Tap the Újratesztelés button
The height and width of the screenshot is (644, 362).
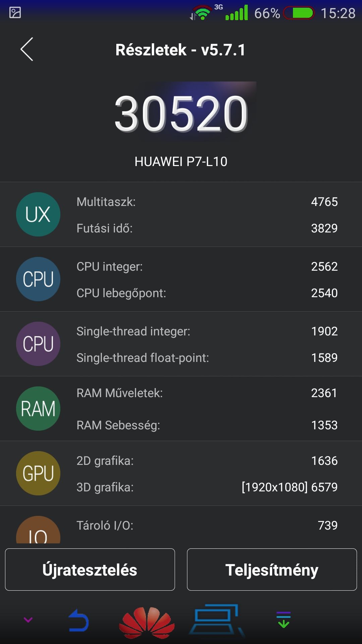point(90,570)
